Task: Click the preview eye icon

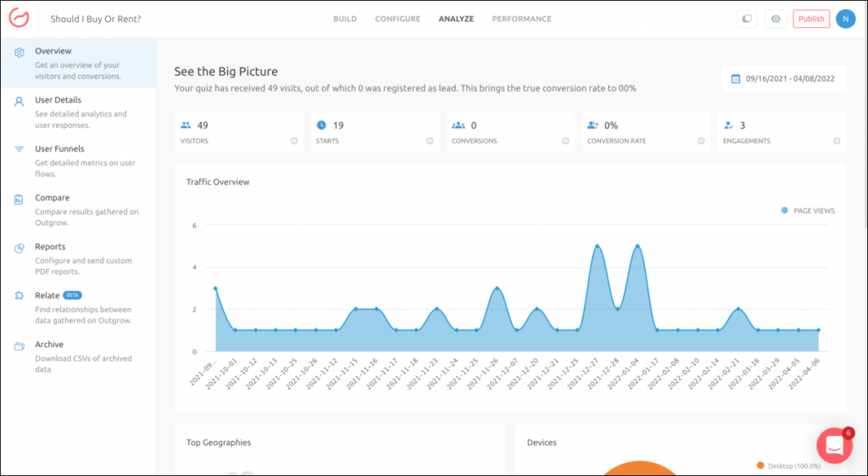Action: pos(775,19)
